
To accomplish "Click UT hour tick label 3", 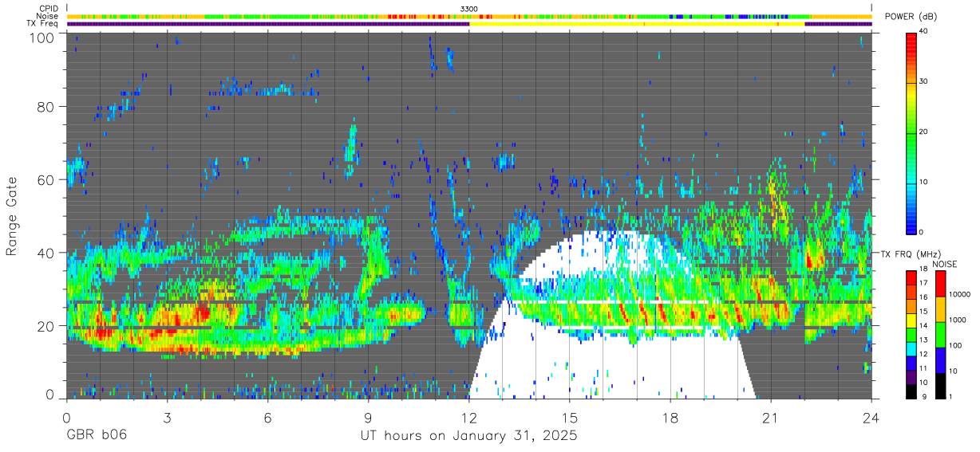I will [168, 419].
